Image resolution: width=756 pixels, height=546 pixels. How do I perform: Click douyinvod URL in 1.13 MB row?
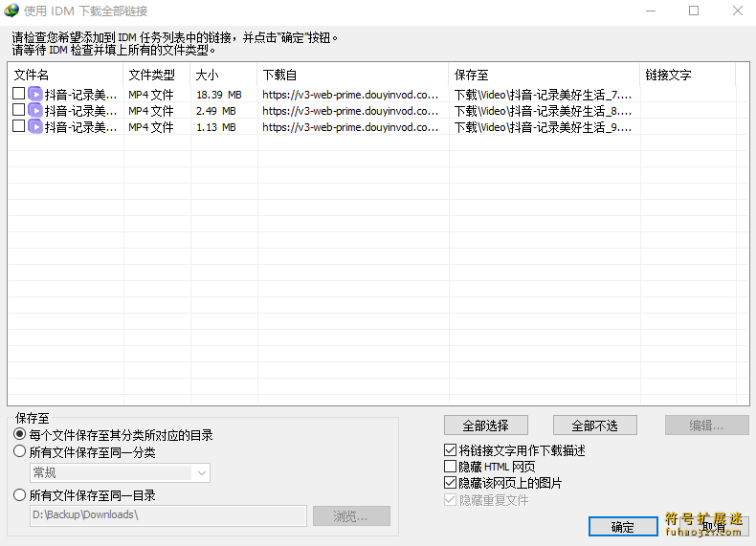point(350,127)
